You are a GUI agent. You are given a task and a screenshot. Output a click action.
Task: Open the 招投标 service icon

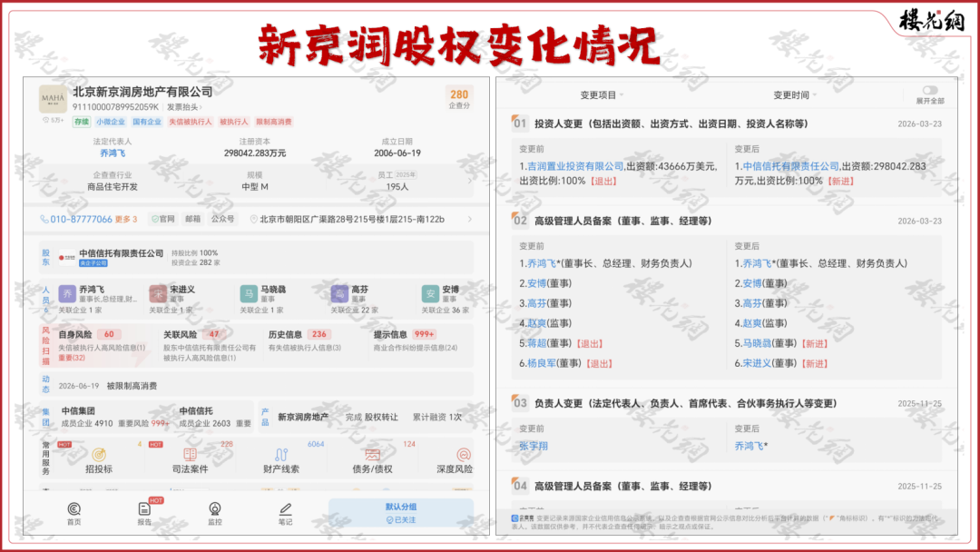coord(99,460)
